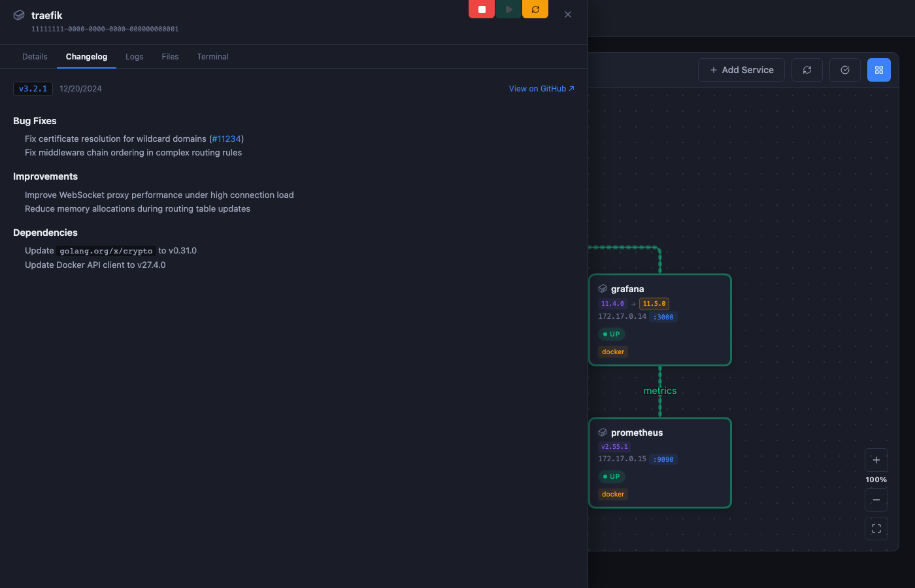Select the Changelog tab

click(x=86, y=57)
